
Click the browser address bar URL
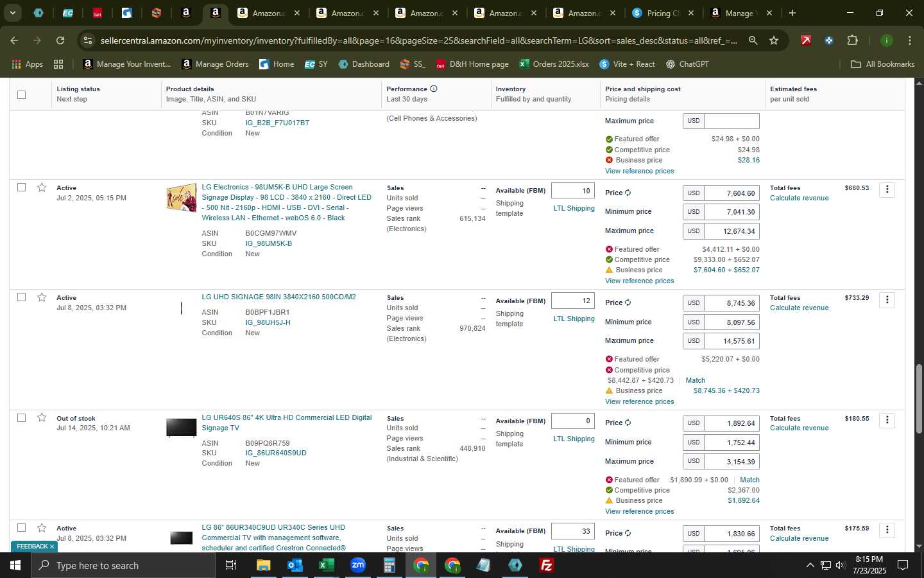418,40
